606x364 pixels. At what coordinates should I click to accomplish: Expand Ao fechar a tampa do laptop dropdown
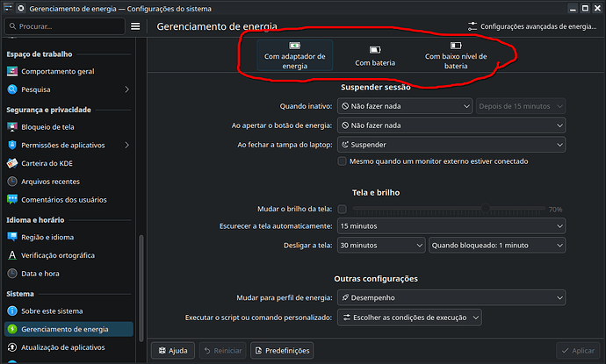tap(451, 143)
